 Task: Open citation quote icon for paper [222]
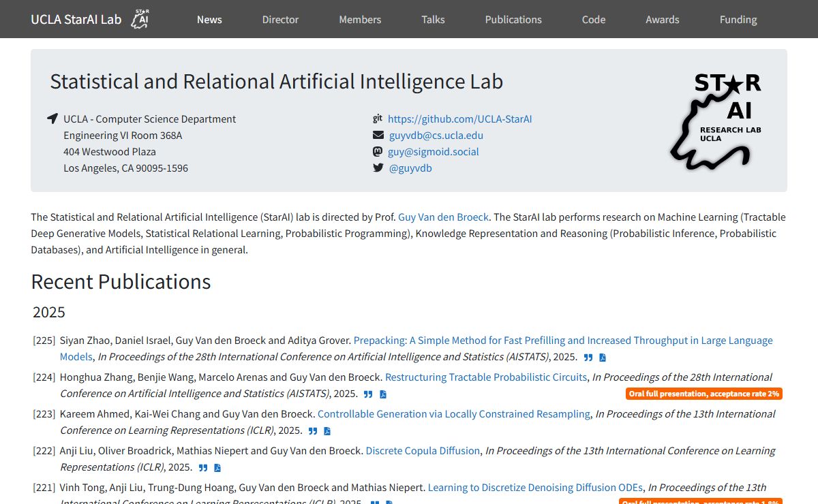pyautogui.click(x=203, y=468)
